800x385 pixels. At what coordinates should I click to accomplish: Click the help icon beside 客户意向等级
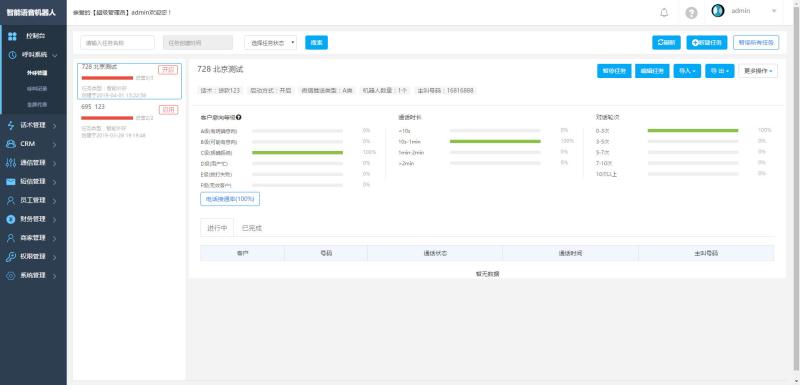pyautogui.click(x=239, y=117)
